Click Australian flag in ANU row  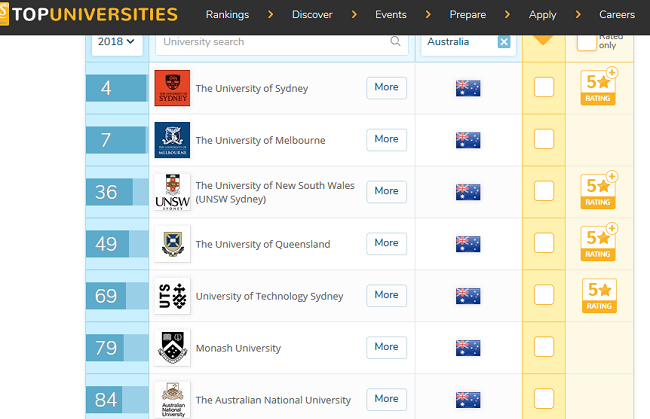[x=468, y=400]
